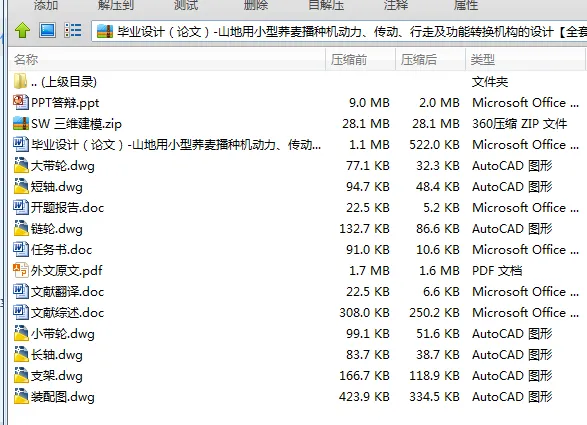This screenshot has width=587, height=425.
Task: Select the 装配图.dwg AutoCAD icon
Action: [21, 396]
